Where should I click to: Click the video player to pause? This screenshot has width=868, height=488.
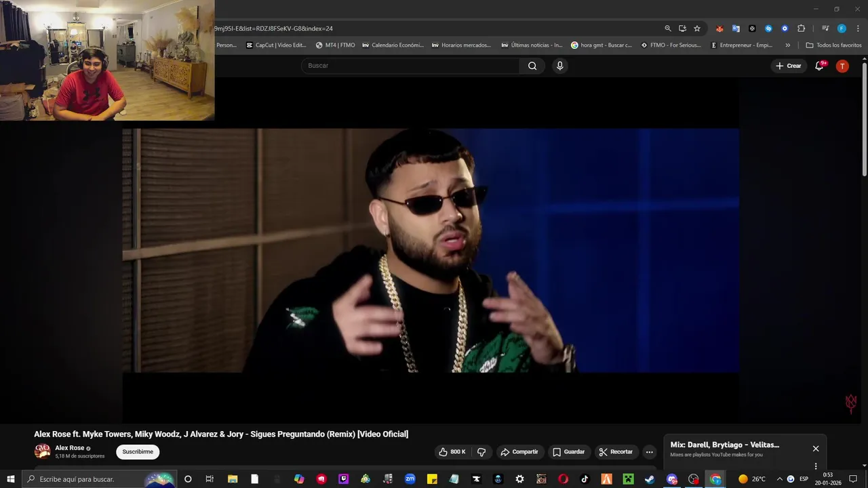tap(431, 250)
